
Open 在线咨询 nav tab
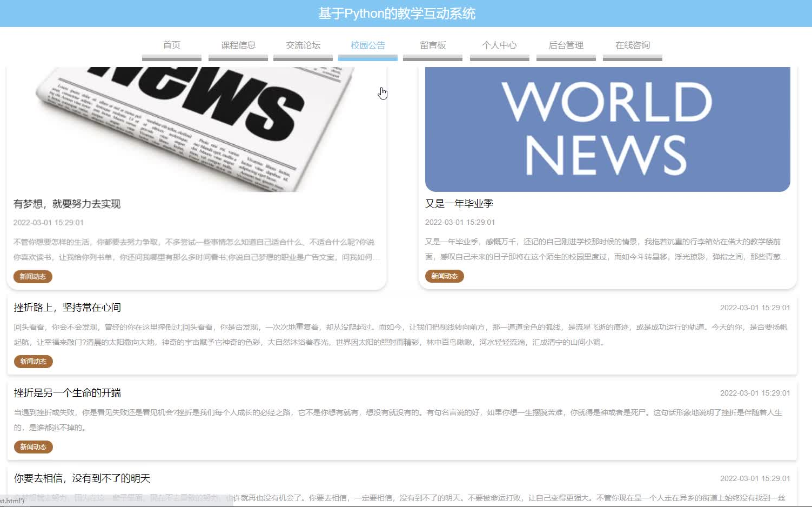(633, 45)
